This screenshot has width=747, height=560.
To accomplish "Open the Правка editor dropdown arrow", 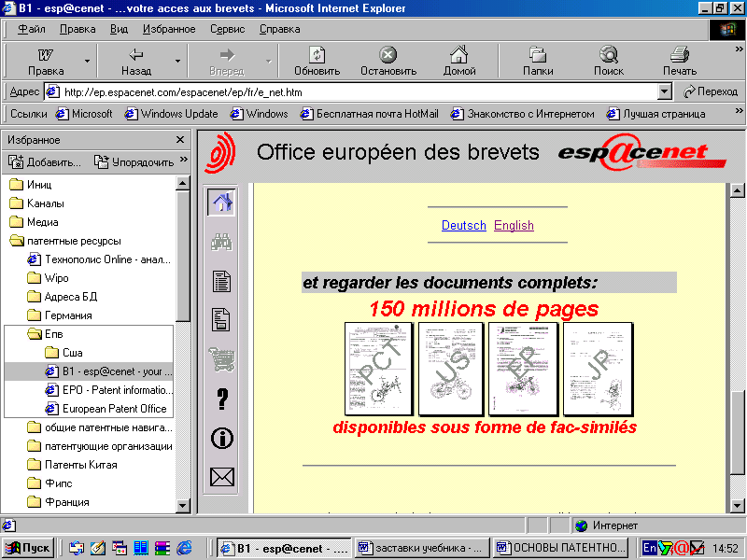I will pos(87,61).
